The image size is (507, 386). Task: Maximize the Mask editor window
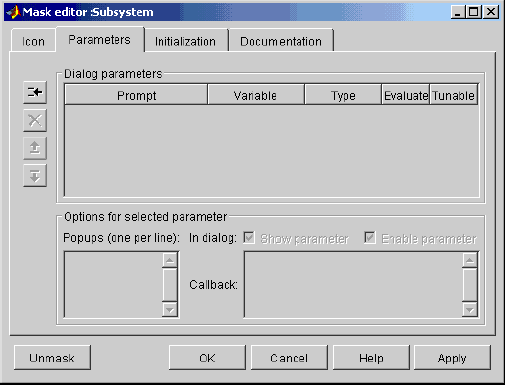(x=474, y=12)
